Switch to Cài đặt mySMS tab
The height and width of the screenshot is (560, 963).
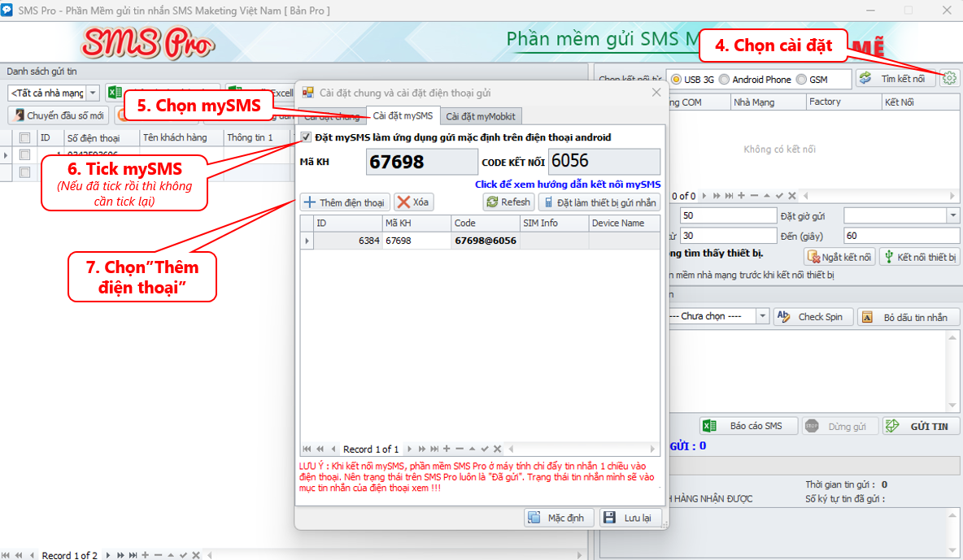click(x=403, y=115)
